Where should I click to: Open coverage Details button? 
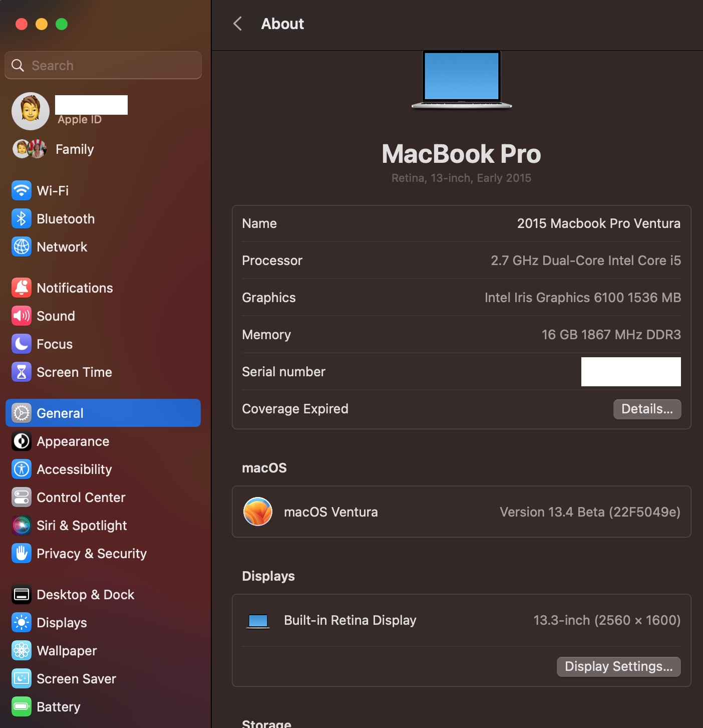[647, 409]
